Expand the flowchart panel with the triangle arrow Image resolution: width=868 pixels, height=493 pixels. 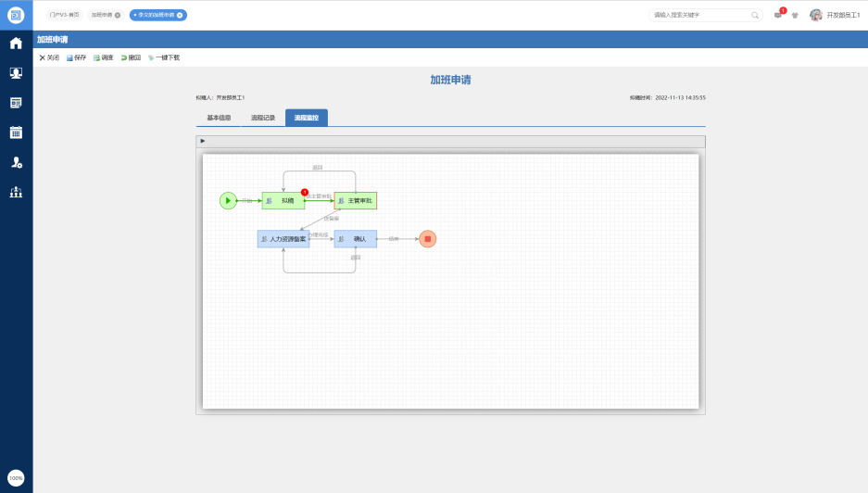(x=203, y=141)
